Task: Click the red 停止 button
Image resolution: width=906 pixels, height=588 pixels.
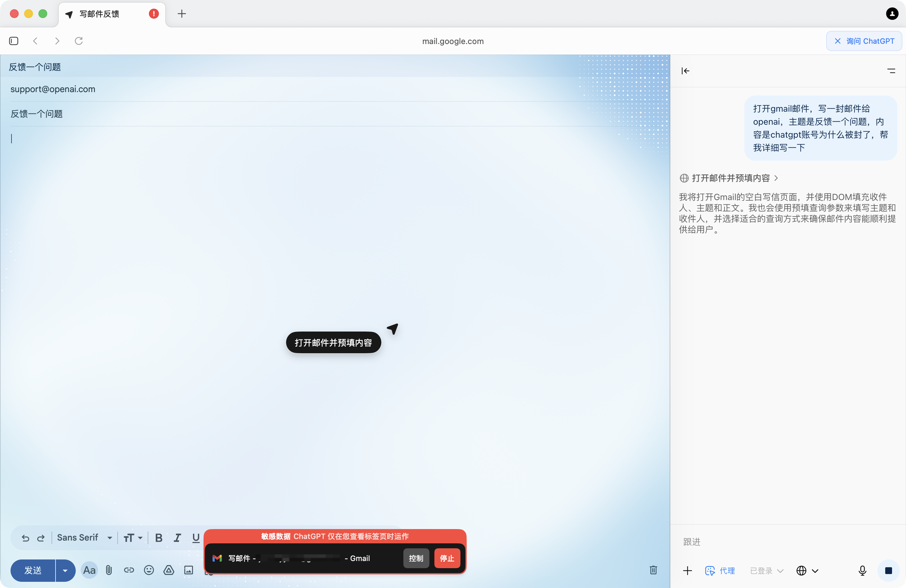Action: (447, 558)
